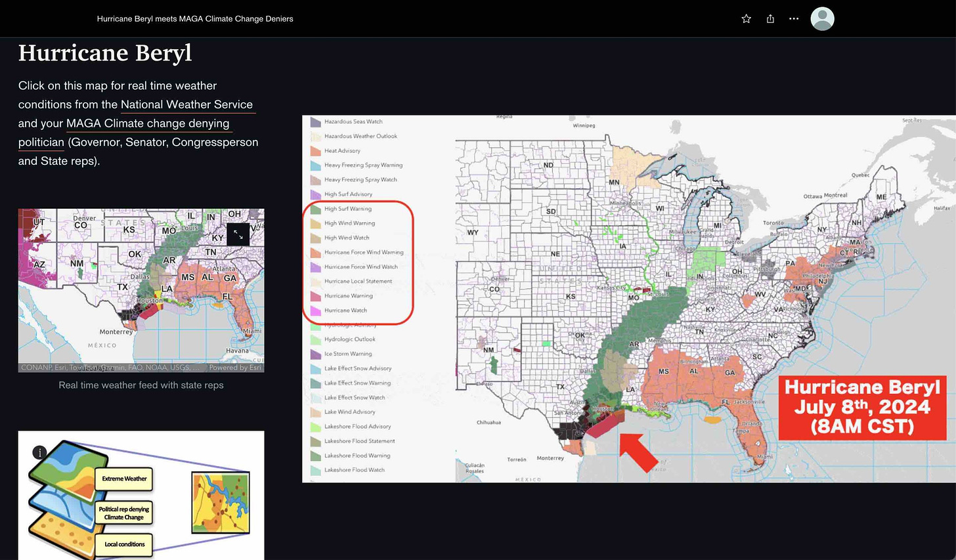Screen dimensions: 956x560
Task: Click the header title Hurricane Beryl meets MAGA
Action: click(x=195, y=19)
